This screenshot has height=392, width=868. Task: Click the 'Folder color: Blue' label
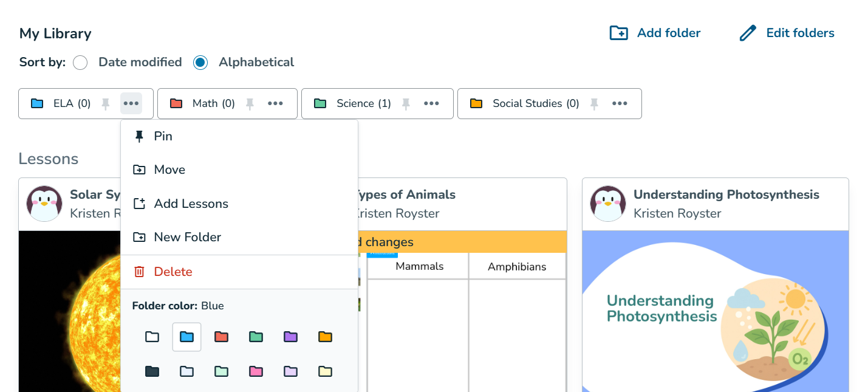pos(178,306)
